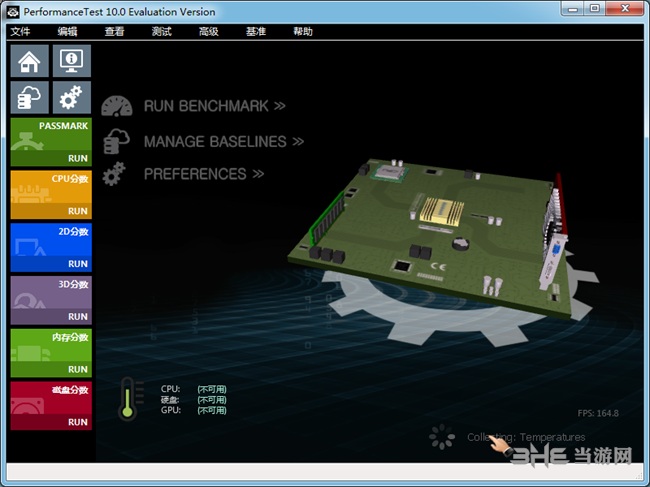This screenshot has width=650, height=487.
Task: Run the CPU score test
Action: [78, 211]
